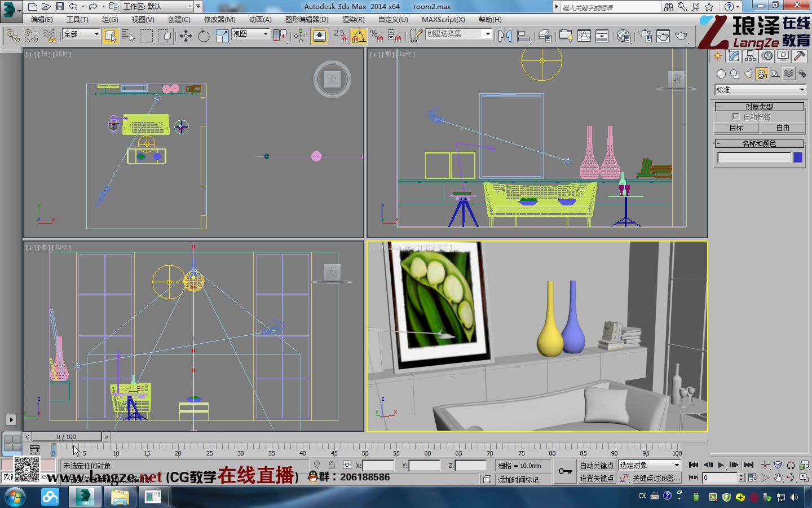This screenshot has width=812, height=508.
Task: Click 关键点过滤器 button
Action: click(657, 478)
